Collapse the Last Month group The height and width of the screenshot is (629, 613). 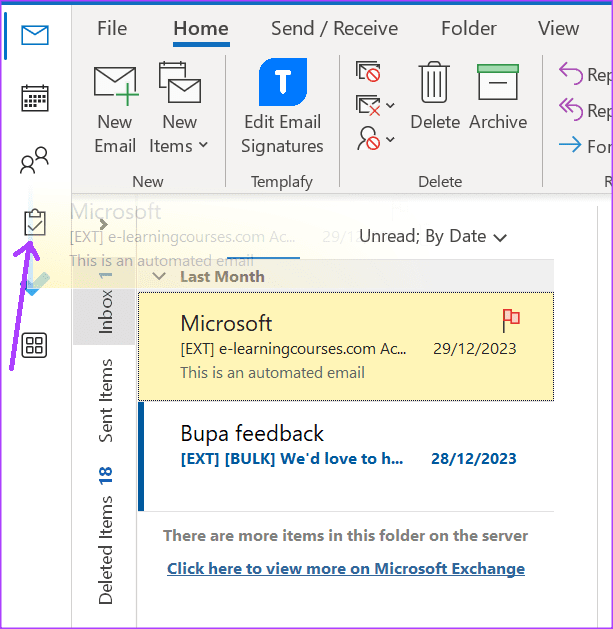[x=159, y=276]
